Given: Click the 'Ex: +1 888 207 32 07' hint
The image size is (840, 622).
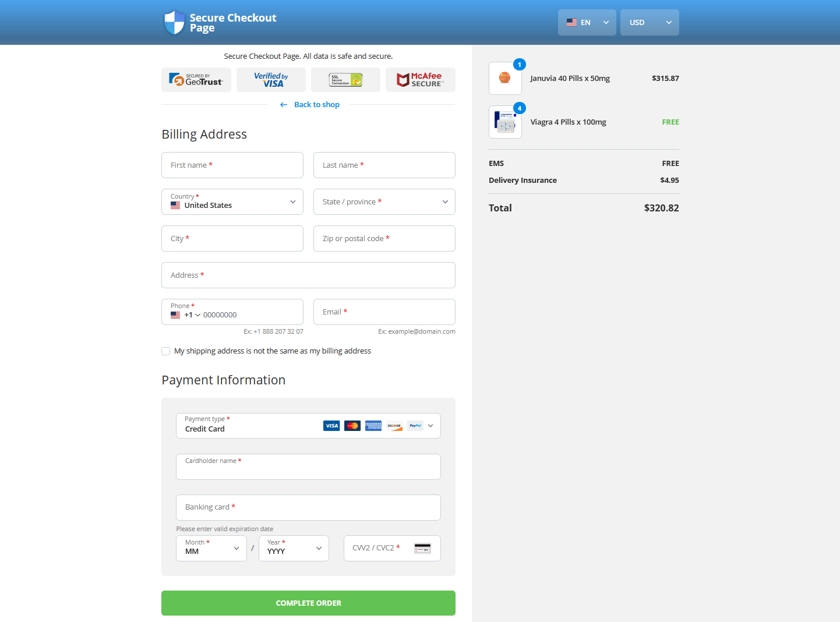Looking at the screenshot, I should [273, 331].
